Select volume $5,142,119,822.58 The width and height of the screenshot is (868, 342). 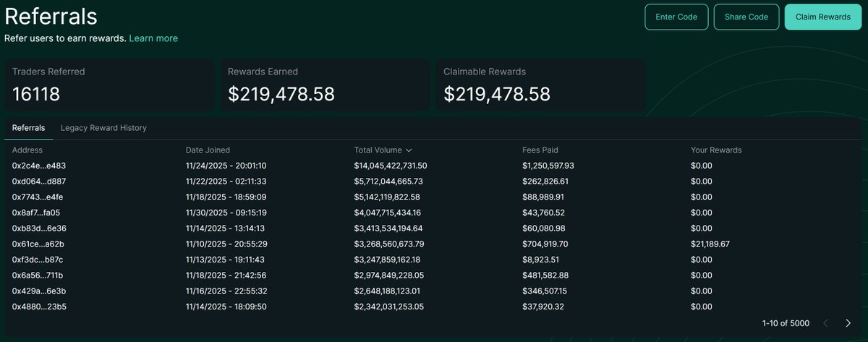(x=387, y=197)
